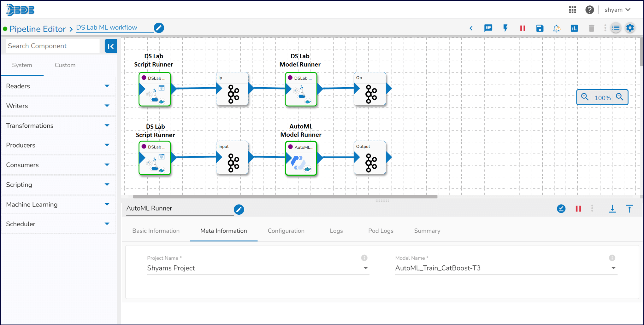
Task: Zoom out on the pipeline canvas
Action: [x=620, y=97]
